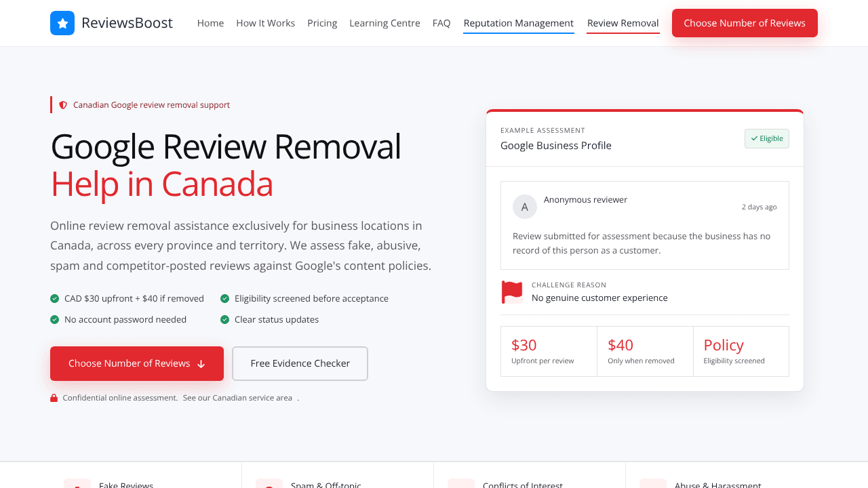Click green check beside Clear status updates
This screenshot has height=488, width=868.
[225, 319]
